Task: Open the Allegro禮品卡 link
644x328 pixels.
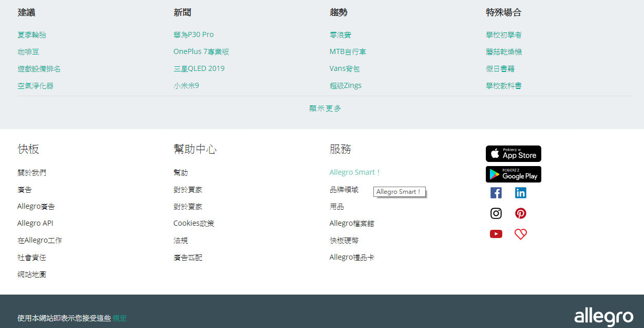Action: 352,258
